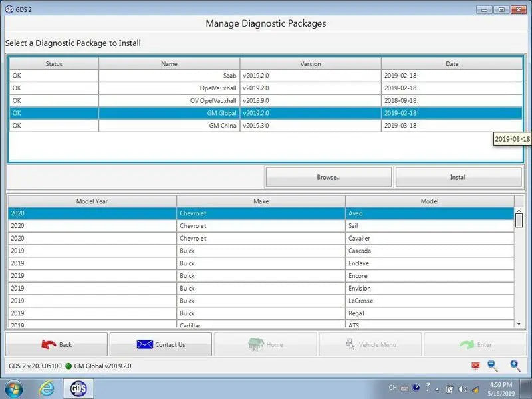Click the red mail icon in status bar
Viewport: 532px width, 399px height.
[475, 366]
